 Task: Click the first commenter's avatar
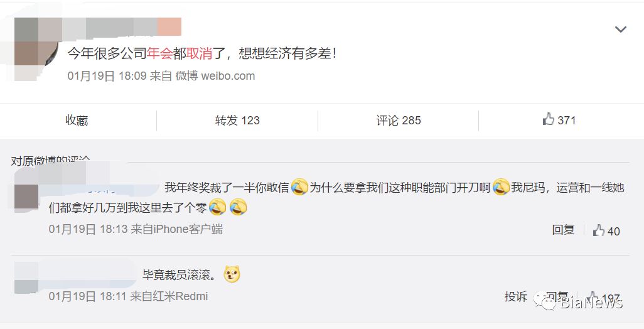26,197
